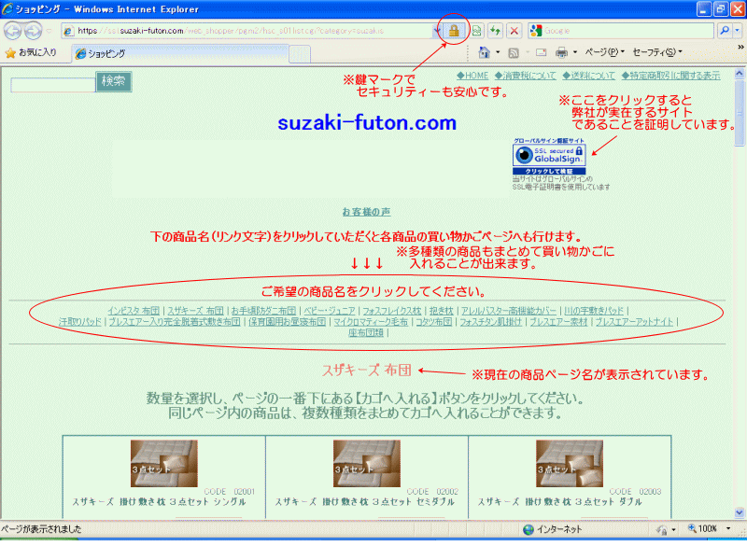
Task: Click the Print icon in command bar
Action: coord(561,52)
